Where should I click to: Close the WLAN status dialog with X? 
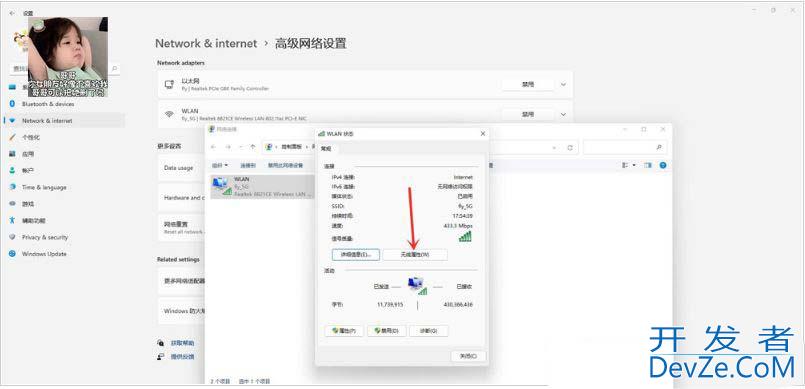coord(483,133)
